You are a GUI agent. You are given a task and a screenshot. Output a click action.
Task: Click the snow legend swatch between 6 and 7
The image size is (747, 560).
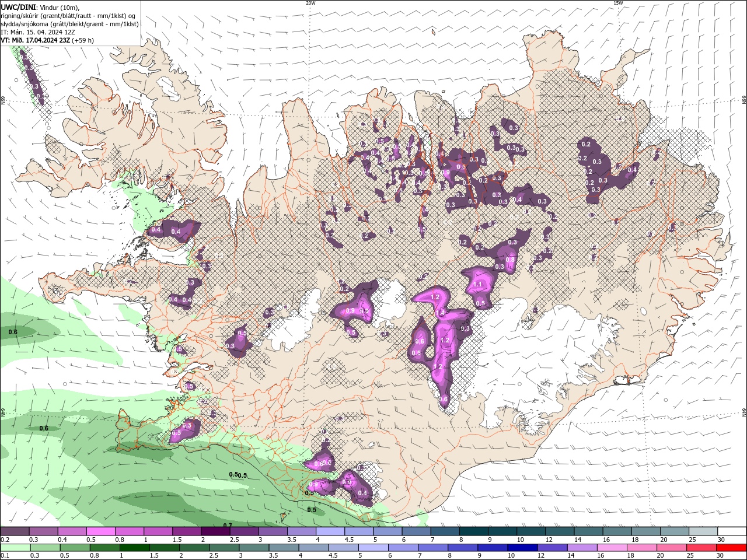417,531
